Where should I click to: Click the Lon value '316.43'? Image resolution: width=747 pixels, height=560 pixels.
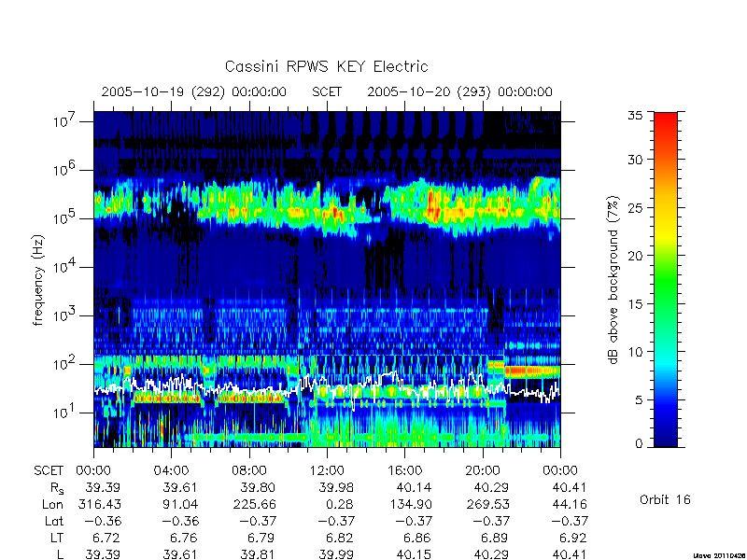point(101,504)
